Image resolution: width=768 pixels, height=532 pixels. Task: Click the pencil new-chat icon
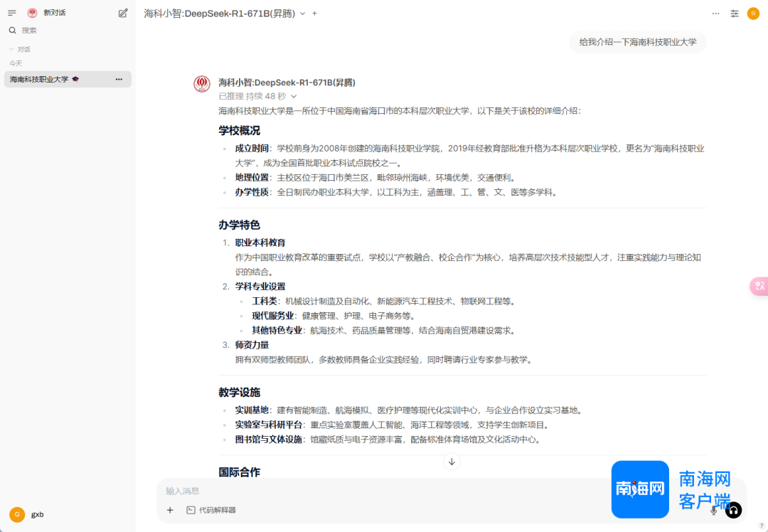123,14
